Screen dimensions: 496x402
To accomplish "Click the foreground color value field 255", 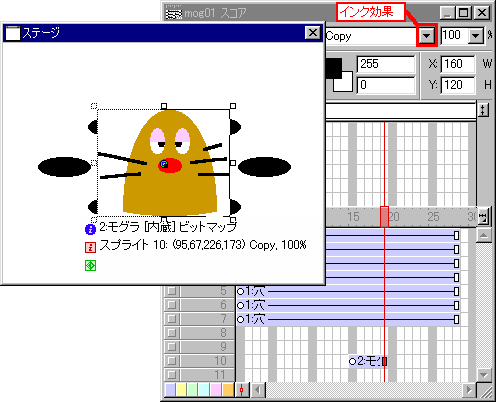I will (386, 64).
